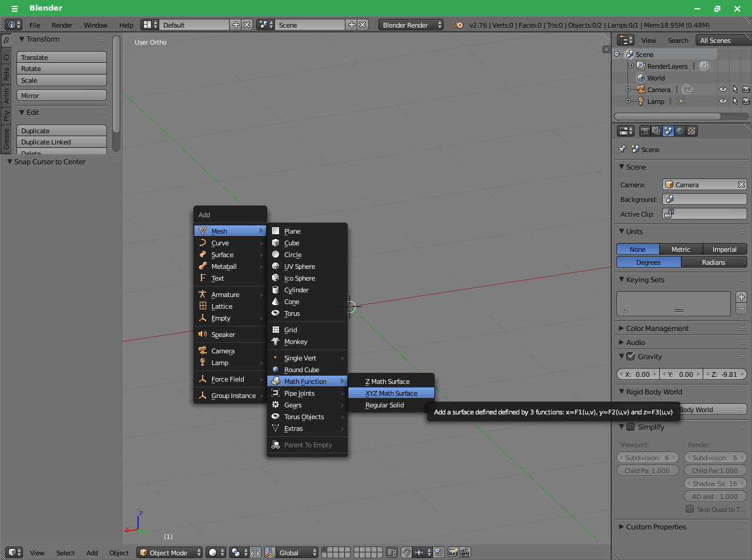Open the World properties tab globe icon
This screenshot has height=560, width=752.
pyautogui.click(x=680, y=131)
